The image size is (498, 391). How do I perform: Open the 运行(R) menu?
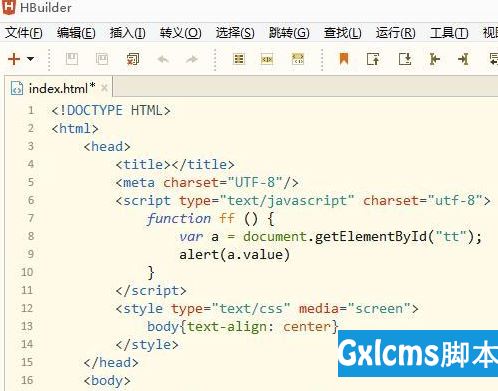pyautogui.click(x=395, y=33)
